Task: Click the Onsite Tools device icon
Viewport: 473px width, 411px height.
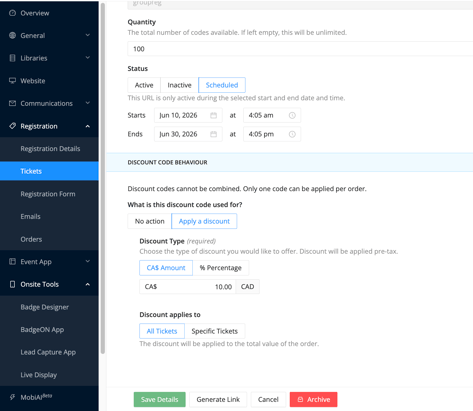Action: 12,284
